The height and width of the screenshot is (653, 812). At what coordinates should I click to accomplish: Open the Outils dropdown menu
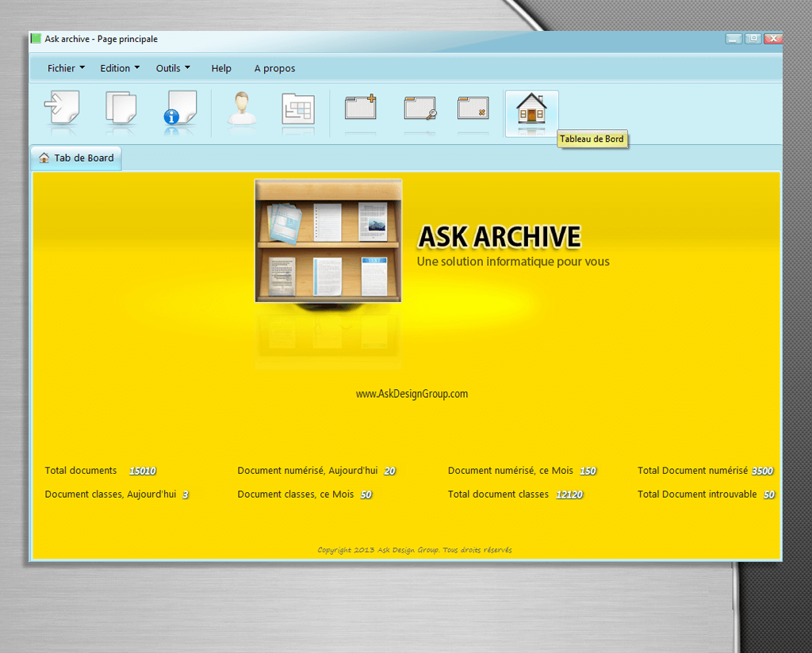click(x=173, y=68)
